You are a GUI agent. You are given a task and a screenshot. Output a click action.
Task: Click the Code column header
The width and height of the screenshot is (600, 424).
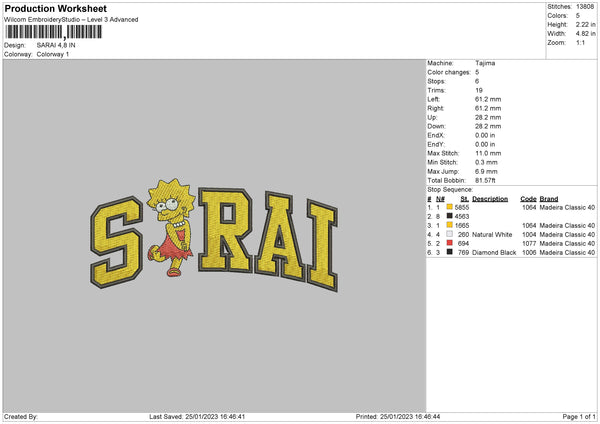[529, 198]
